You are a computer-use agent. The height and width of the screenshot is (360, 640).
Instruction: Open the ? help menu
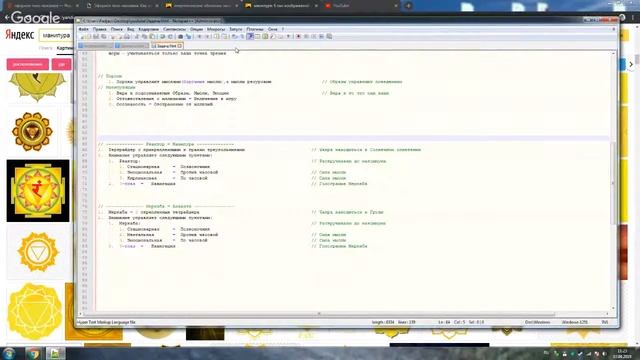pos(283,29)
